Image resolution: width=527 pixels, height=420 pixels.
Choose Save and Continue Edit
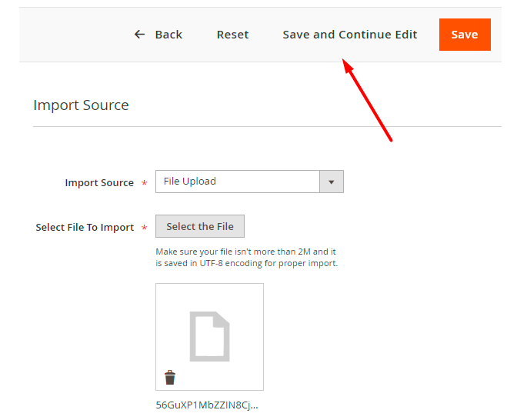click(x=349, y=35)
